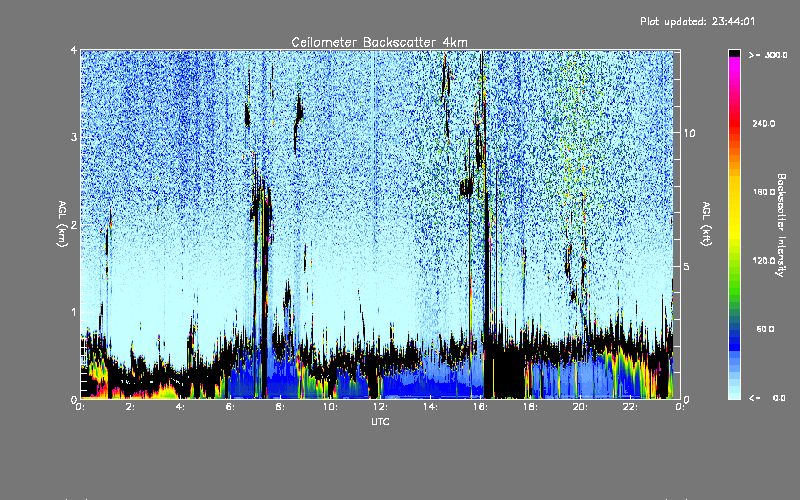The height and width of the screenshot is (500, 800).
Task: Click the '120.0' colorbar value
Action: coord(764,261)
